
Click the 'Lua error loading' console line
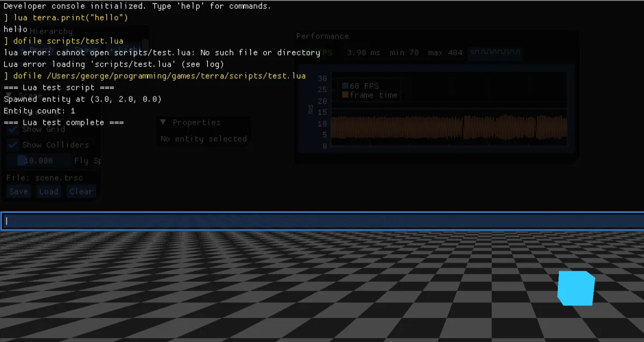pyautogui.click(x=114, y=64)
